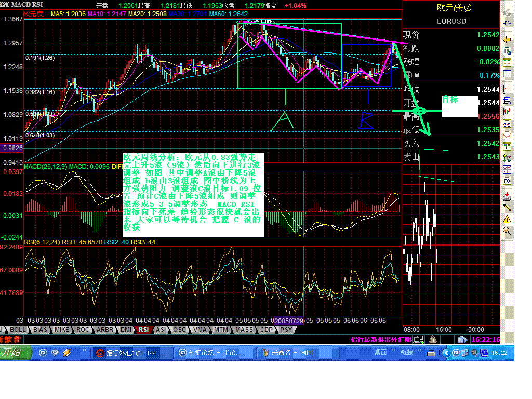Switch to the ROC indicator tab
The height and width of the screenshot is (399, 532).
point(83,330)
